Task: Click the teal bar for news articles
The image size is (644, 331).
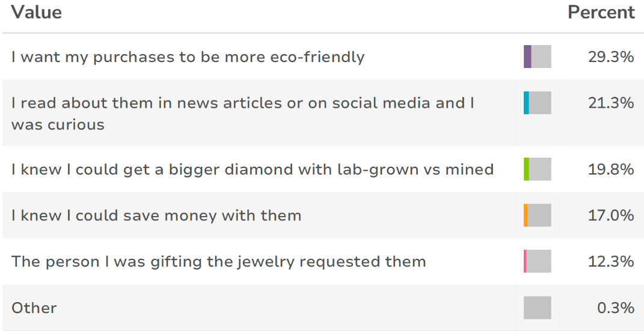Action: pyautogui.click(x=526, y=103)
